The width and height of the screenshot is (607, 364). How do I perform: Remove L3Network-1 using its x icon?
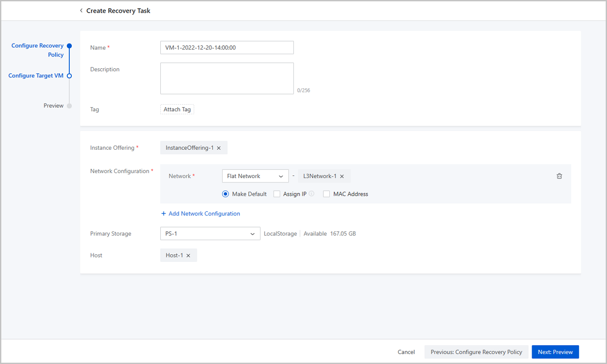click(342, 176)
